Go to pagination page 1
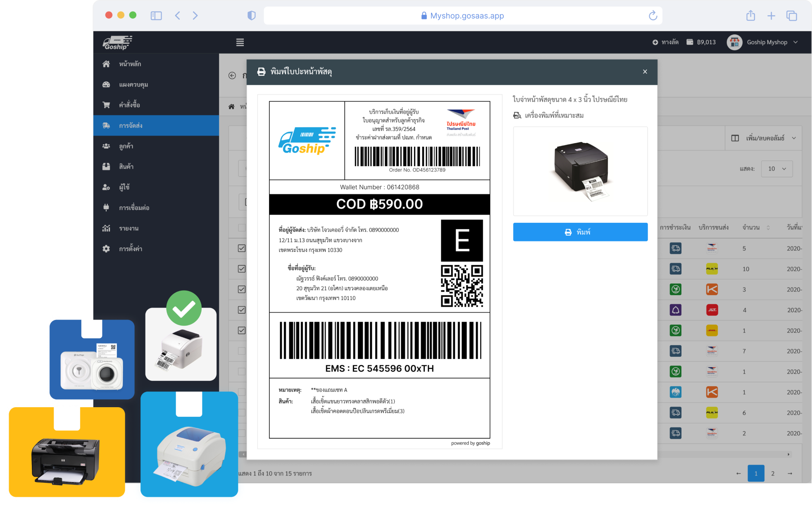This screenshot has width=812, height=506. point(756,473)
